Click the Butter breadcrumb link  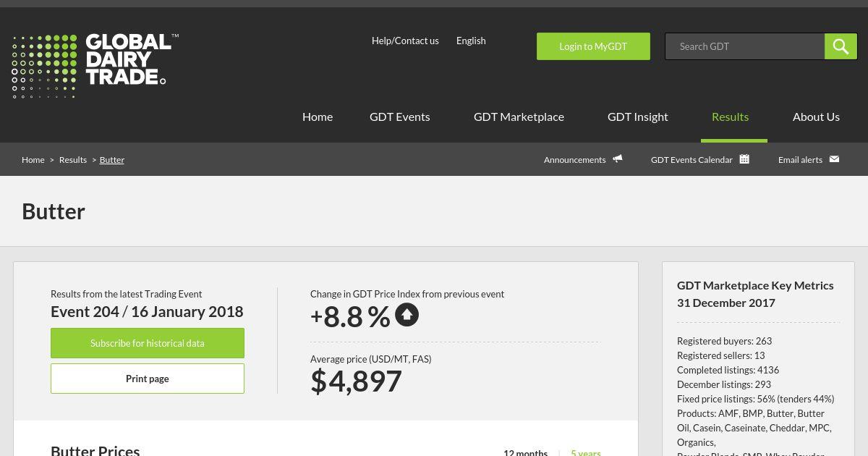click(x=112, y=159)
